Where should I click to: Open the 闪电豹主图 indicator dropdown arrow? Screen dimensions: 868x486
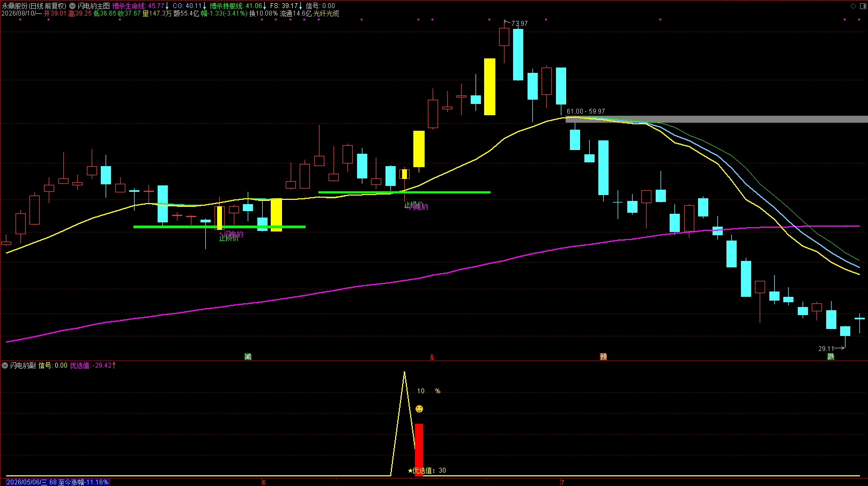[x=72, y=6]
